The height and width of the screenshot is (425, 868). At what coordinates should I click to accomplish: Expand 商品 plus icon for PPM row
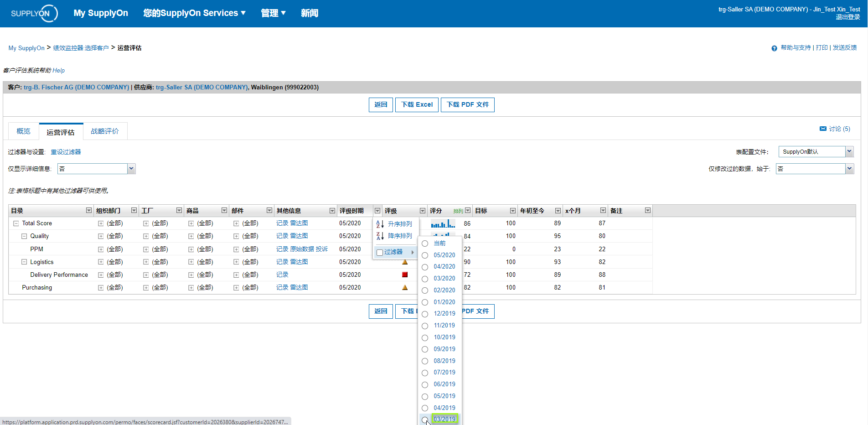click(191, 249)
